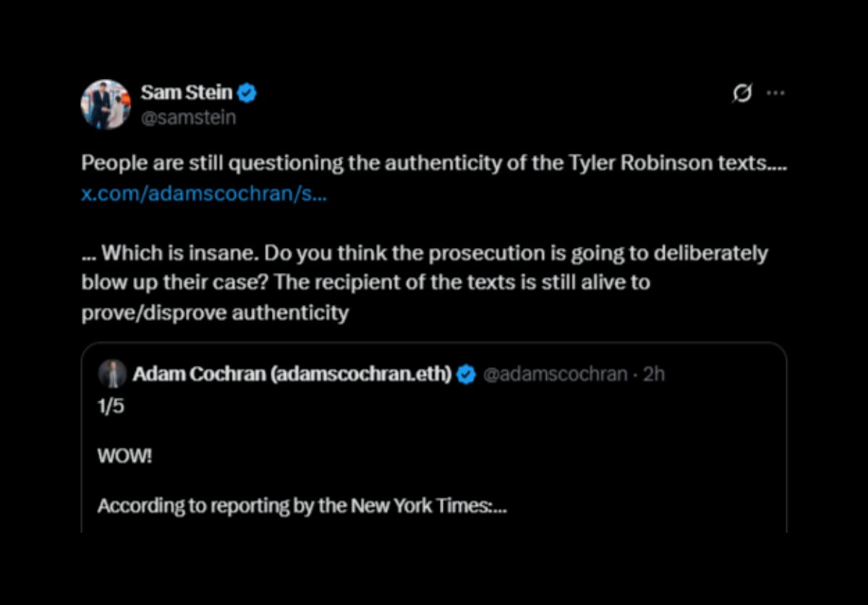Select Adam Cochran (adamscochran.eth) name
Image resolution: width=868 pixels, height=605 pixels.
[x=292, y=374]
